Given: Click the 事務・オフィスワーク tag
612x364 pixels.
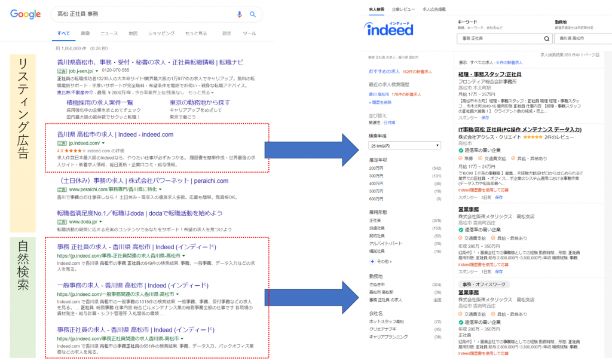Looking at the screenshot, I should pyautogui.click(x=484, y=285).
